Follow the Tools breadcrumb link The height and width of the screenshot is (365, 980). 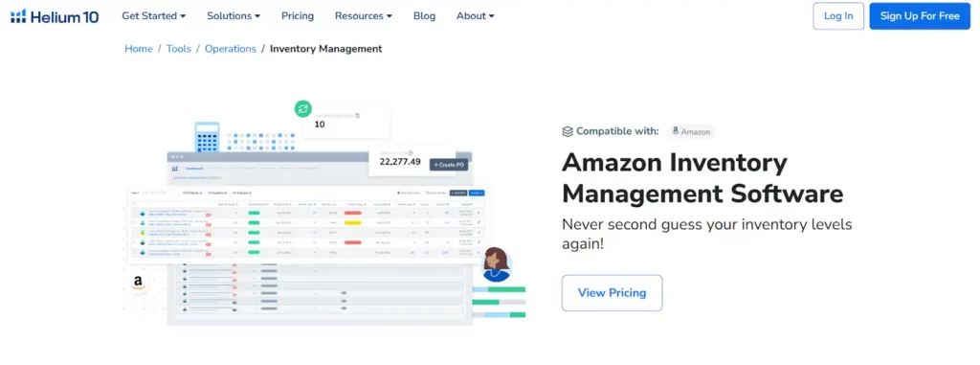[179, 48]
